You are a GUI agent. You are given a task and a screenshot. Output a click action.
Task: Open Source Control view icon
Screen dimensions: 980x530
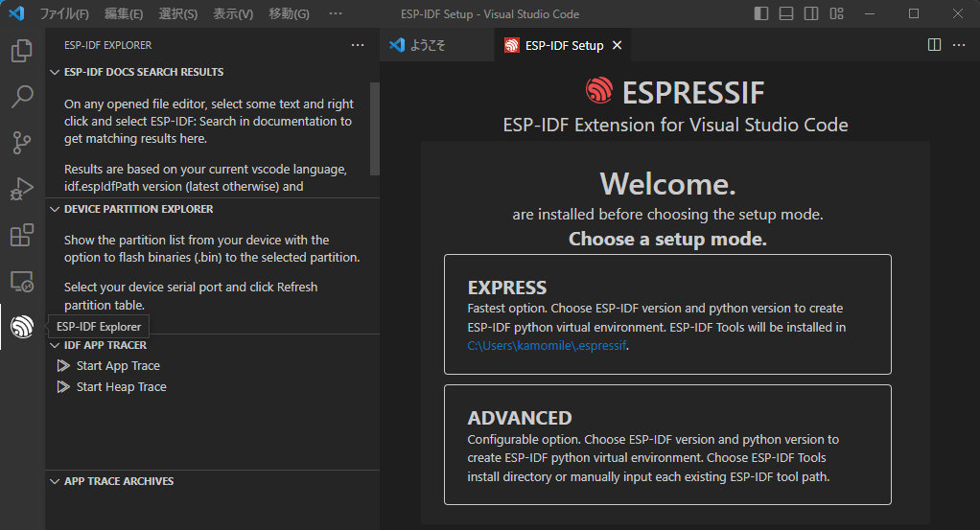[x=22, y=143]
